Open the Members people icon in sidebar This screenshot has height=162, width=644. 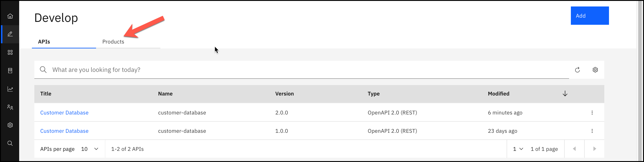pyautogui.click(x=10, y=107)
